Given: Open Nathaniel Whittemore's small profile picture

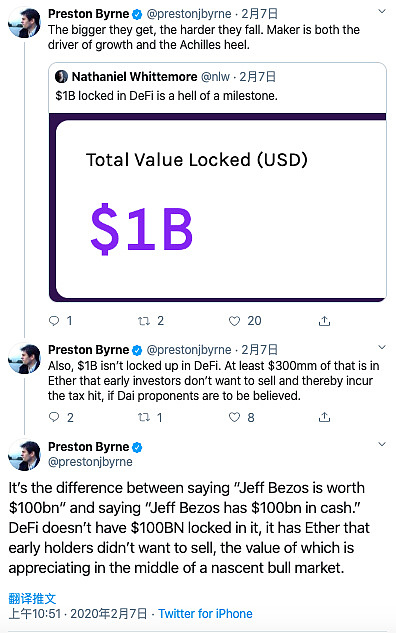Looking at the screenshot, I should pos(61,76).
